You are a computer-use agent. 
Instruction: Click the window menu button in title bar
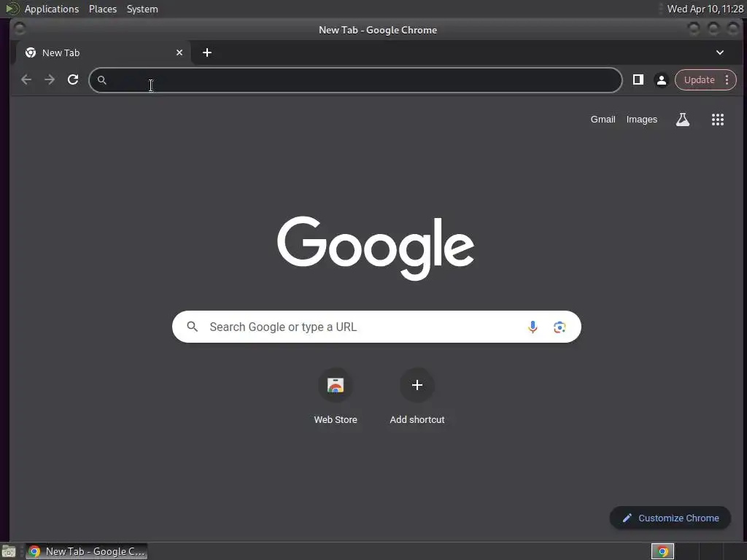coord(20,29)
